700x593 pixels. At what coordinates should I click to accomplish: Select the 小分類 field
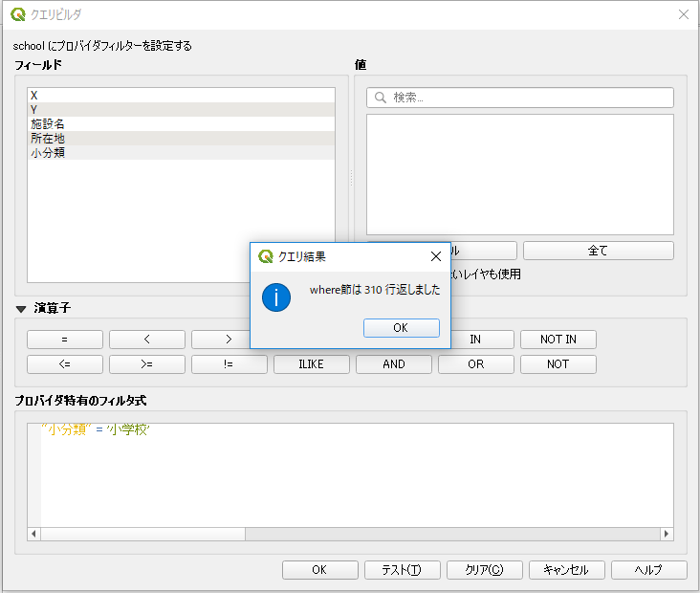181,153
